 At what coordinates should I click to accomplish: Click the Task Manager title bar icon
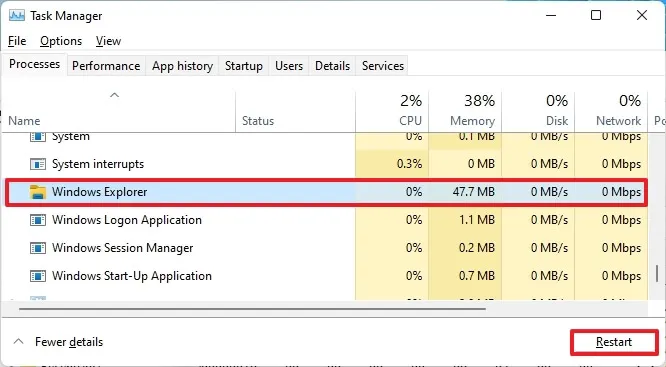point(17,16)
